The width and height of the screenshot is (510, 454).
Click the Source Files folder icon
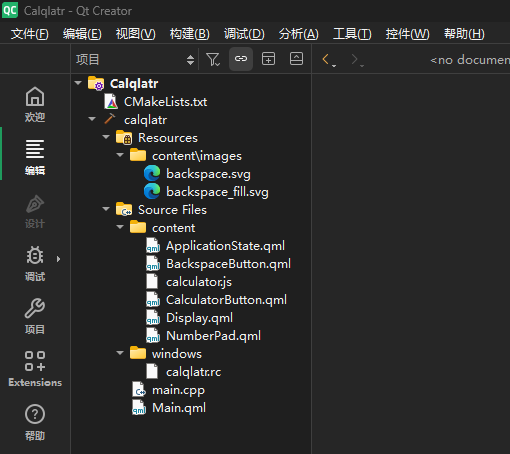point(124,209)
